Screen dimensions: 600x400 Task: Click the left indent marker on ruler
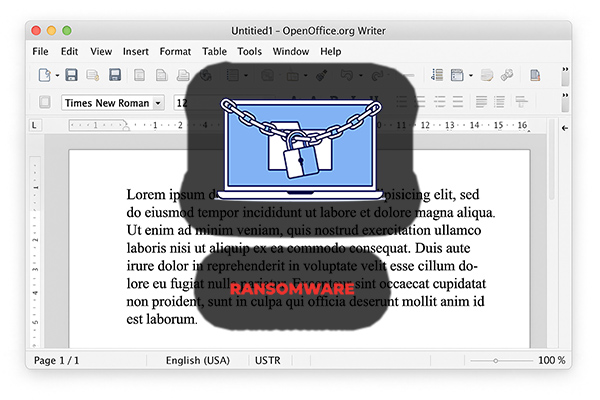click(x=126, y=126)
